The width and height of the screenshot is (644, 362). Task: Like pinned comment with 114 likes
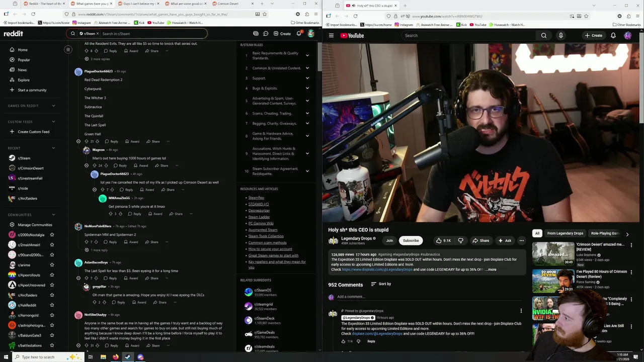pos(343,341)
